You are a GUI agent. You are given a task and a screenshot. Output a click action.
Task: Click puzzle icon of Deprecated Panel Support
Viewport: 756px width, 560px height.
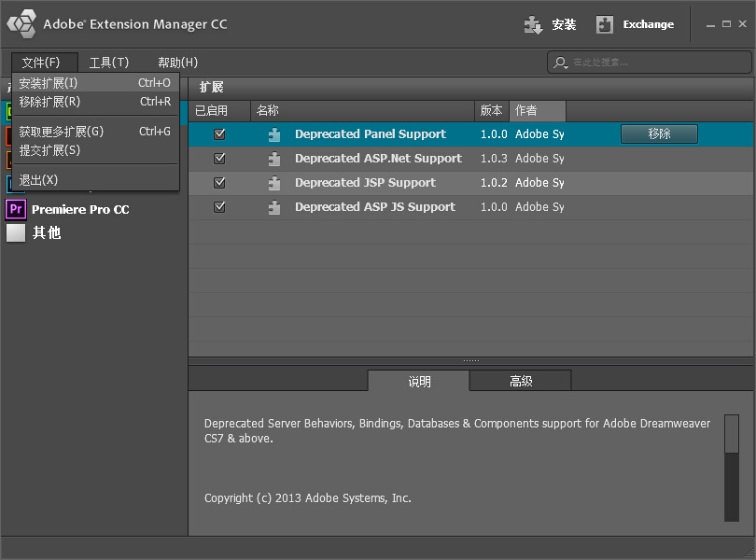(x=274, y=134)
